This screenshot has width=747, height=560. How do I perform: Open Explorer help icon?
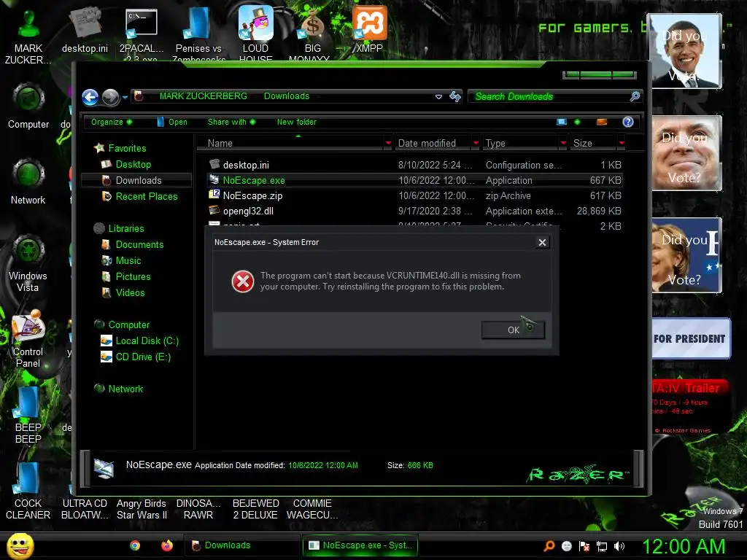tap(628, 122)
